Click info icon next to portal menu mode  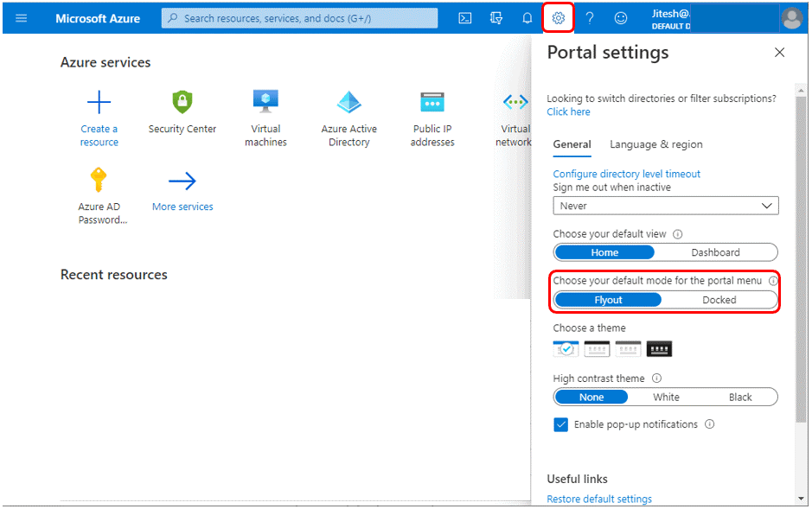(x=772, y=281)
